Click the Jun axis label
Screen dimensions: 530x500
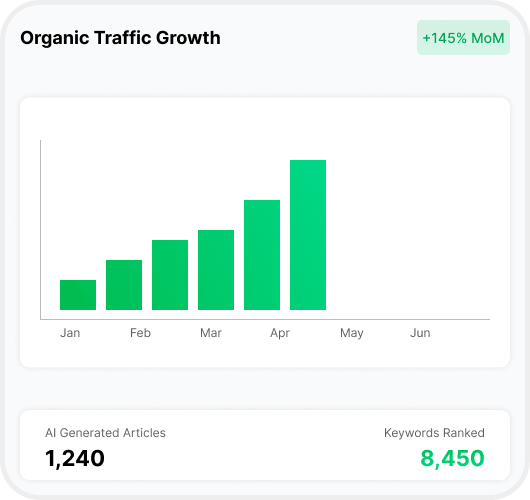(x=420, y=333)
